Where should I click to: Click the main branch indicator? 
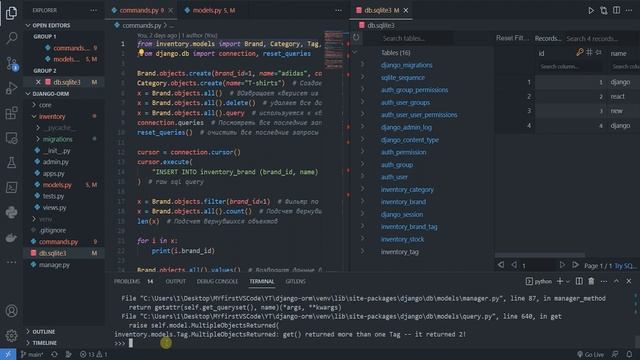tap(32, 354)
